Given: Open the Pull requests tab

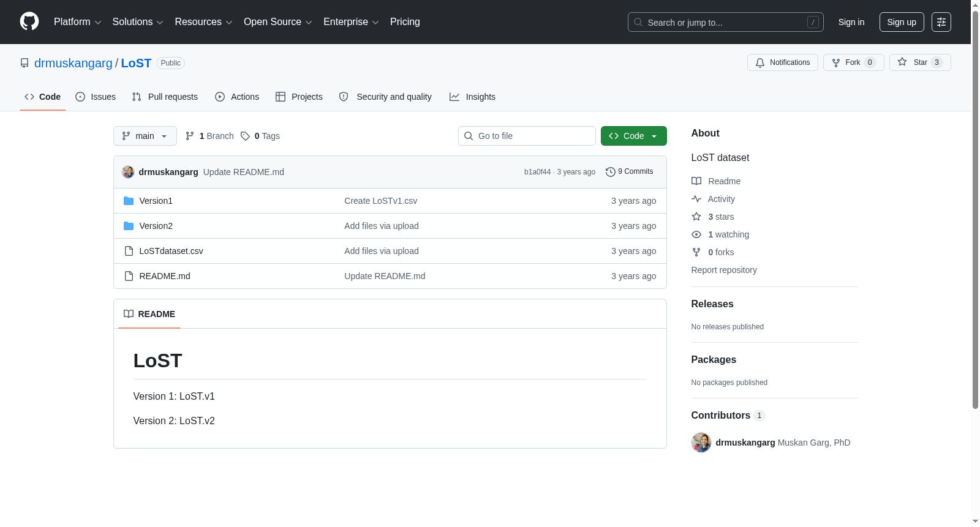Looking at the screenshot, I should point(165,97).
